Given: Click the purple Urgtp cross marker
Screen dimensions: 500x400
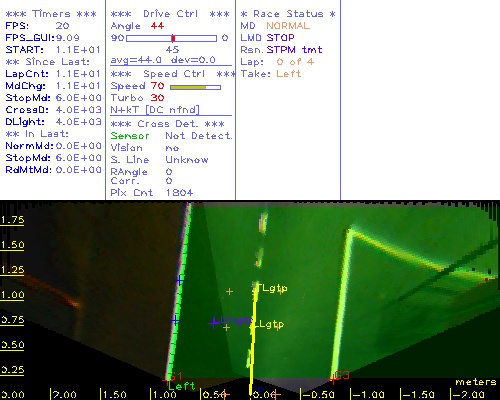Looking at the screenshot, I should (214, 322).
